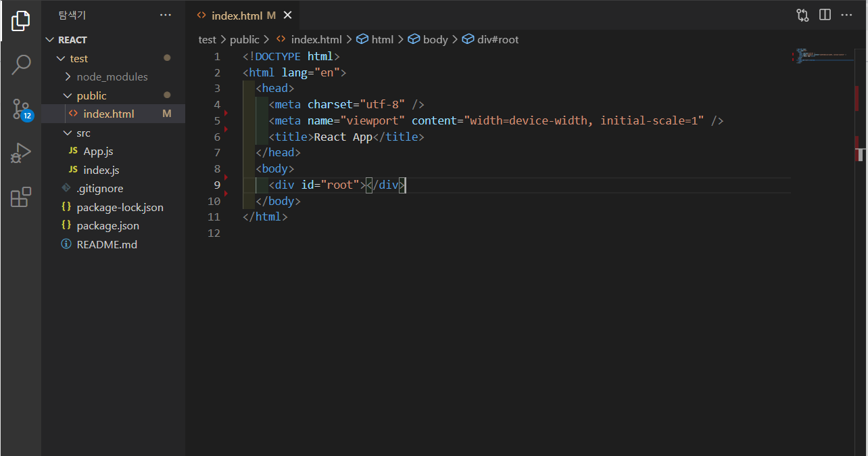Viewport: 868px width, 456px height.
Task: Open the Run and Debug view
Action: click(21, 153)
